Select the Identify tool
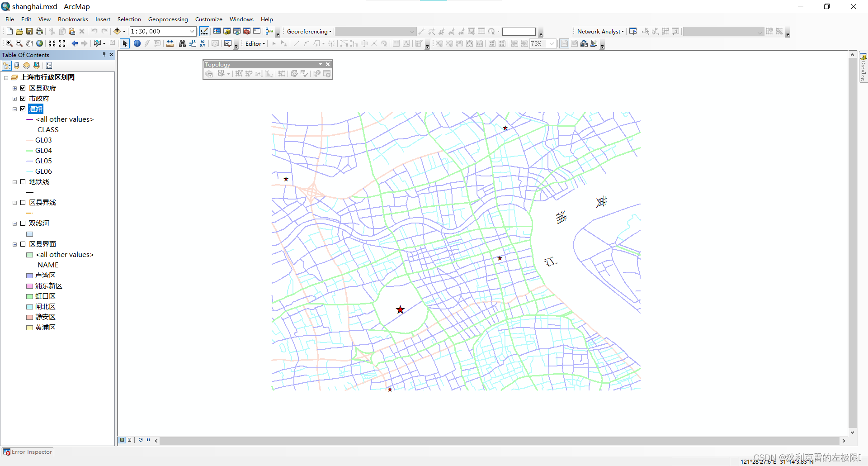 137,43
